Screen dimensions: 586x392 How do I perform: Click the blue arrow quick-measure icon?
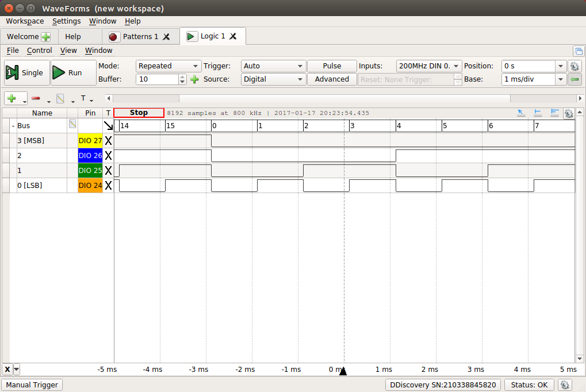pyautogui.click(x=521, y=113)
